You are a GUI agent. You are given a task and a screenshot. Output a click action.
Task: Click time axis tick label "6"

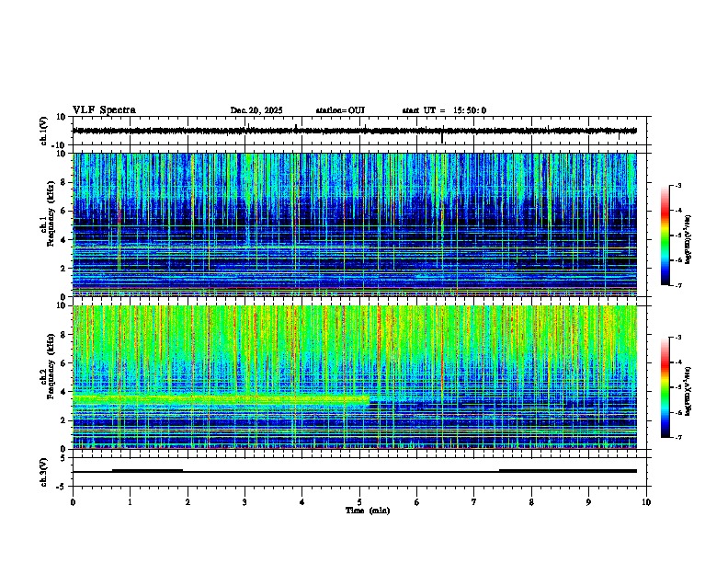[x=417, y=502]
